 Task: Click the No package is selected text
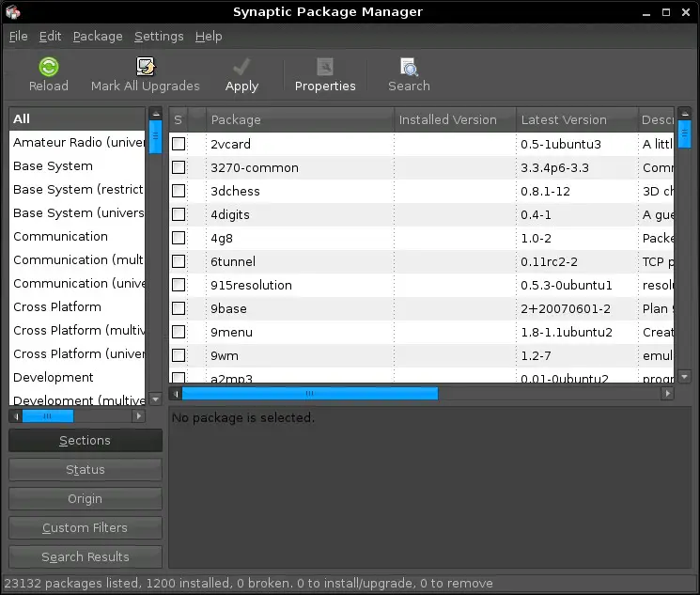point(243,417)
